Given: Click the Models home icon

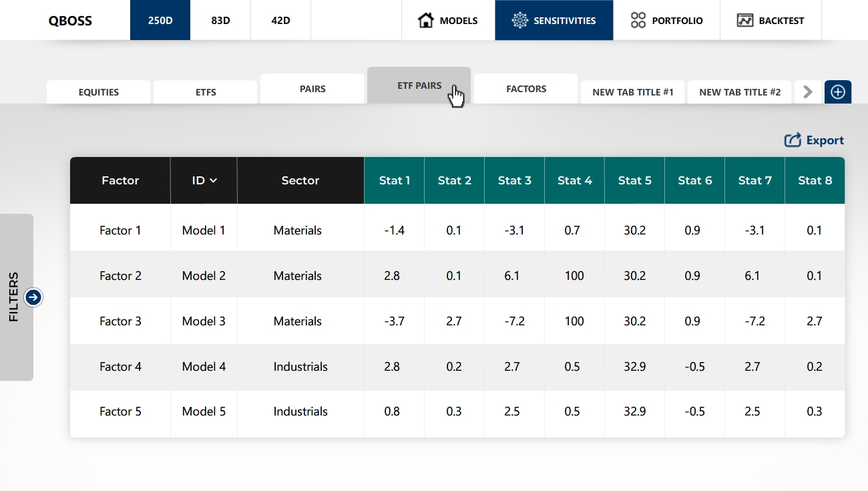Looking at the screenshot, I should click(425, 20).
